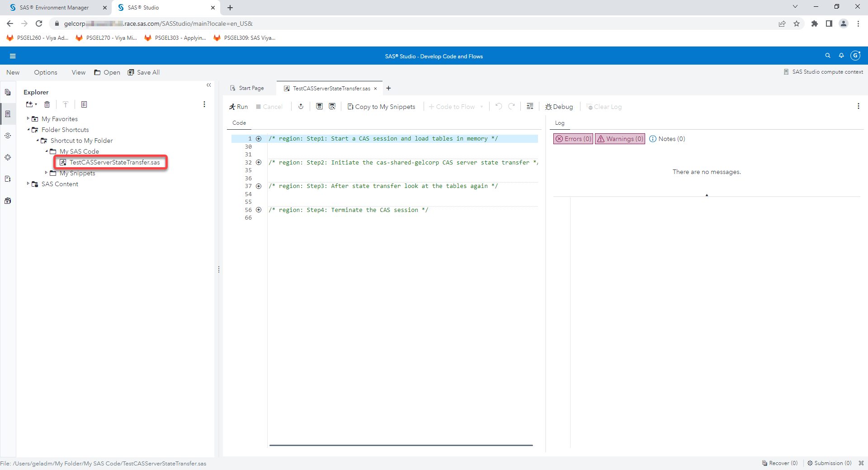868x470 pixels.
Task: Click Save All
Action: [x=144, y=72]
